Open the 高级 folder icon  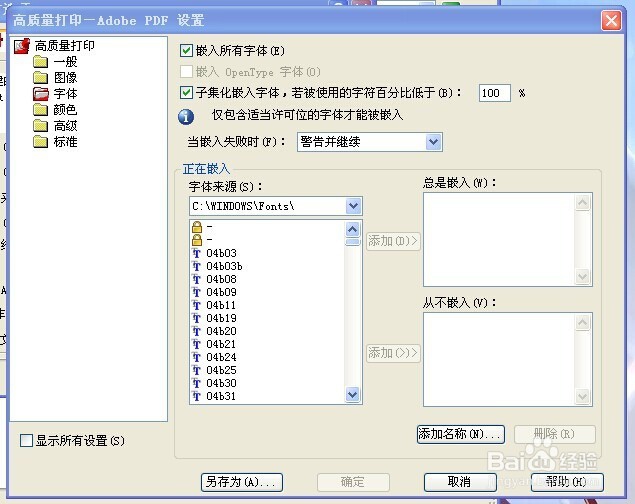[x=40, y=126]
